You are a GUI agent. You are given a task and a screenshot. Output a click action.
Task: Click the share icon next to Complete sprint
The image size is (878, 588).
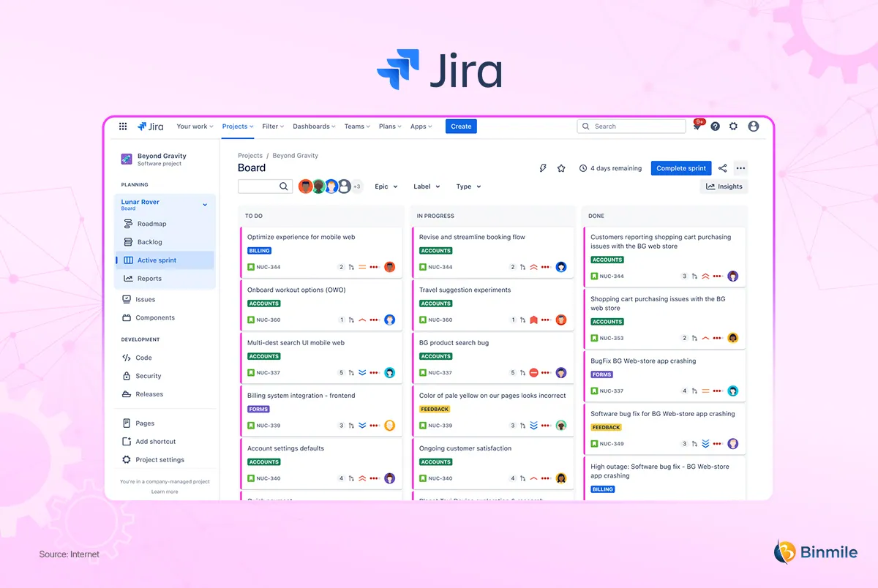[723, 168]
